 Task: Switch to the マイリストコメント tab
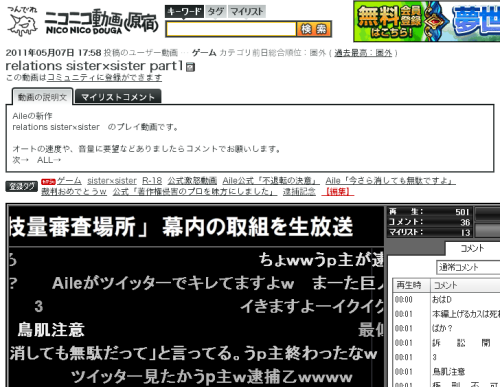click(118, 97)
